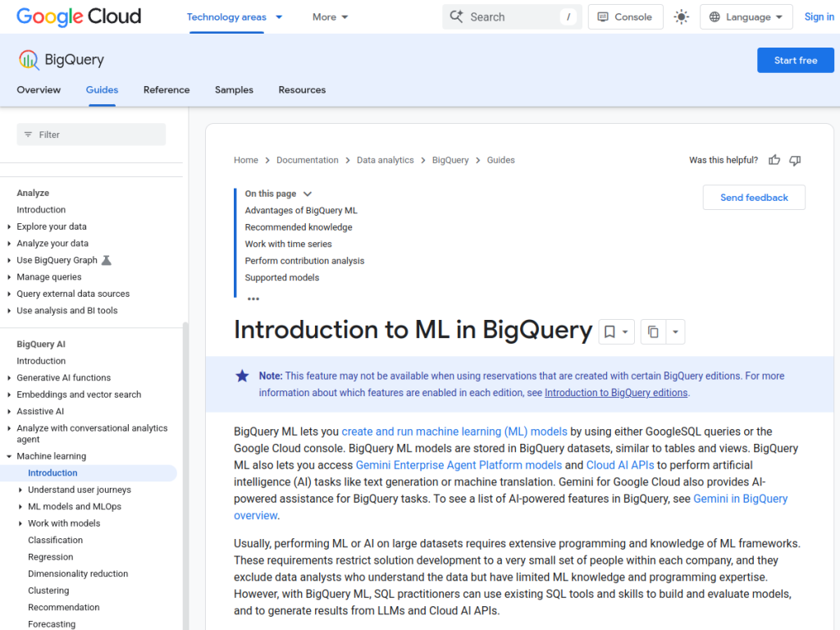
Task: Toggle the light/dark theme sun icon
Action: tap(682, 17)
